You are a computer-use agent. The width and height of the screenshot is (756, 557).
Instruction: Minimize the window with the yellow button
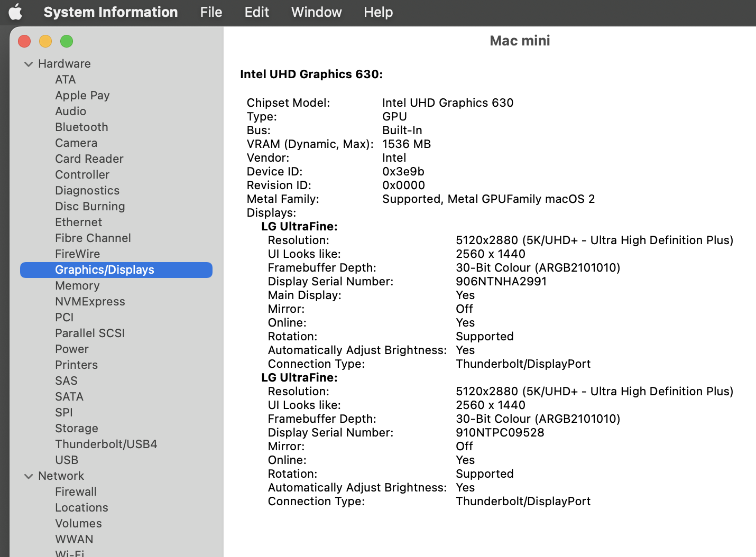click(45, 41)
